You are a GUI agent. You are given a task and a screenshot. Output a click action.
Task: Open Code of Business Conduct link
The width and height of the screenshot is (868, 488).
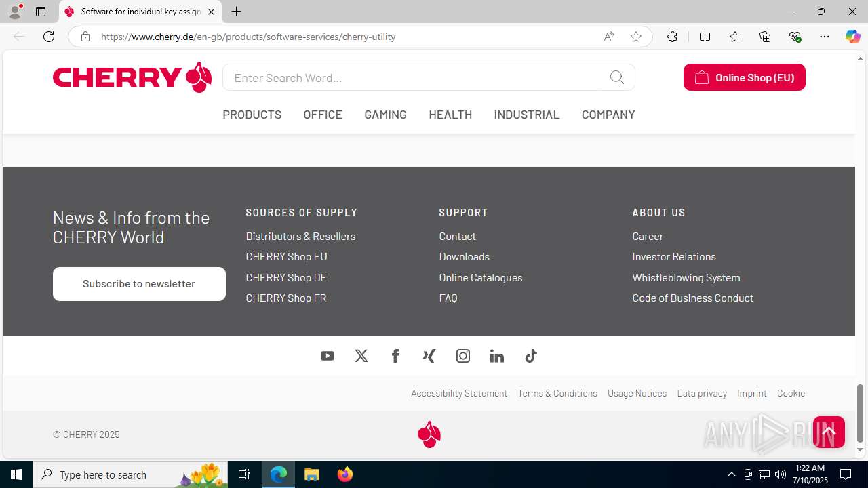pos(693,298)
